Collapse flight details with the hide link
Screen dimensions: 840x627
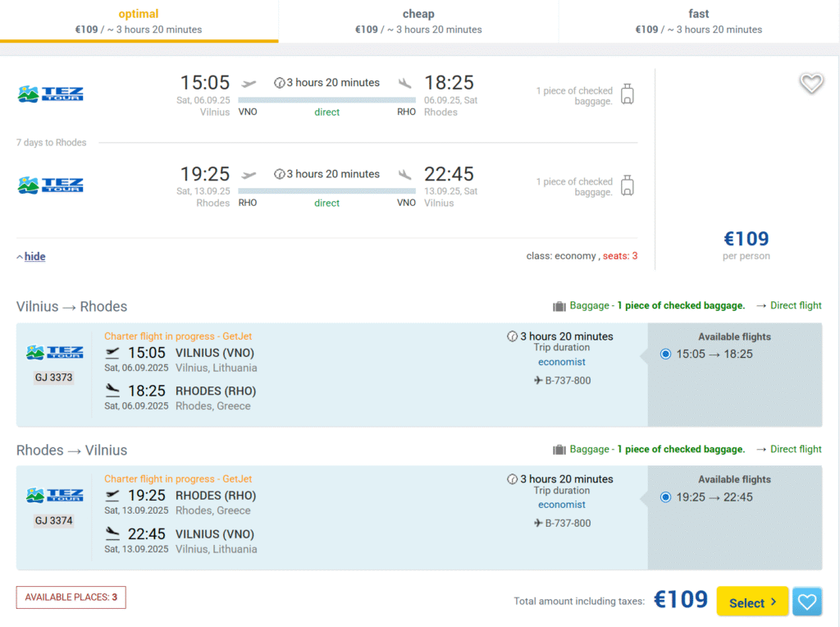coord(34,257)
